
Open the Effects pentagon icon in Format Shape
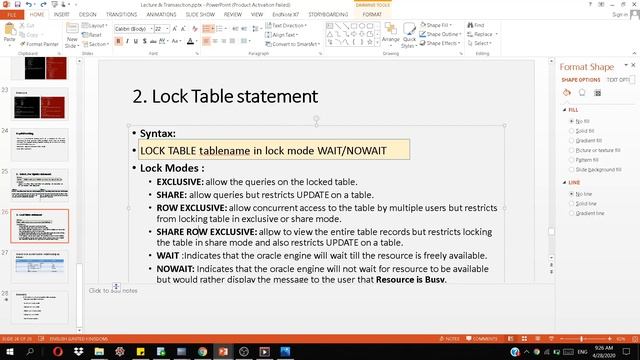click(582, 93)
